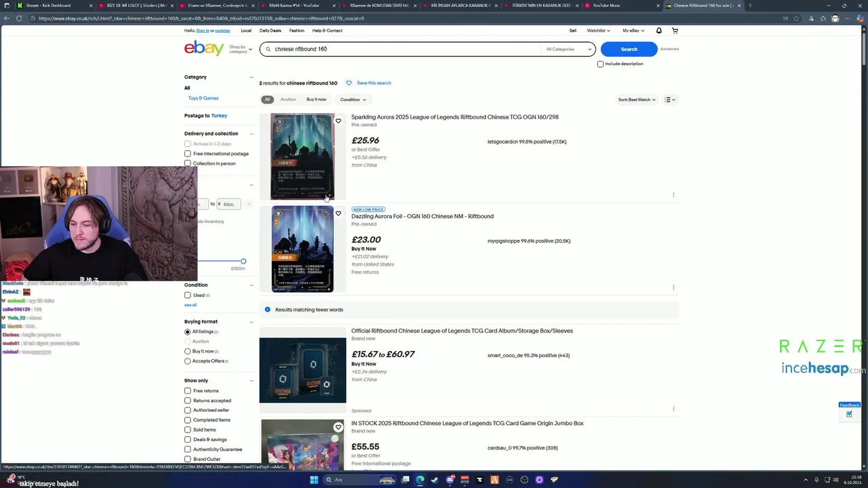868x488 pixels.
Task: Open OBS Studio from the taskbar
Action: pyautogui.click(x=524, y=480)
